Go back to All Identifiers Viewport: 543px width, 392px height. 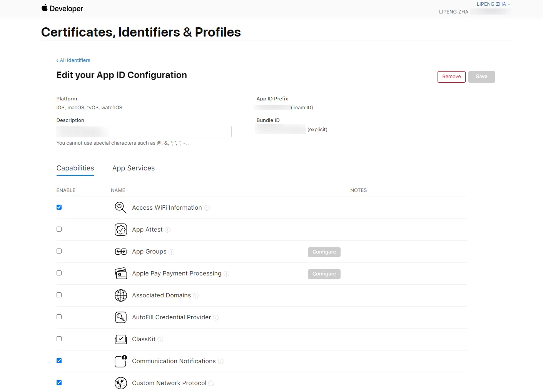click(x=73, y=60)
